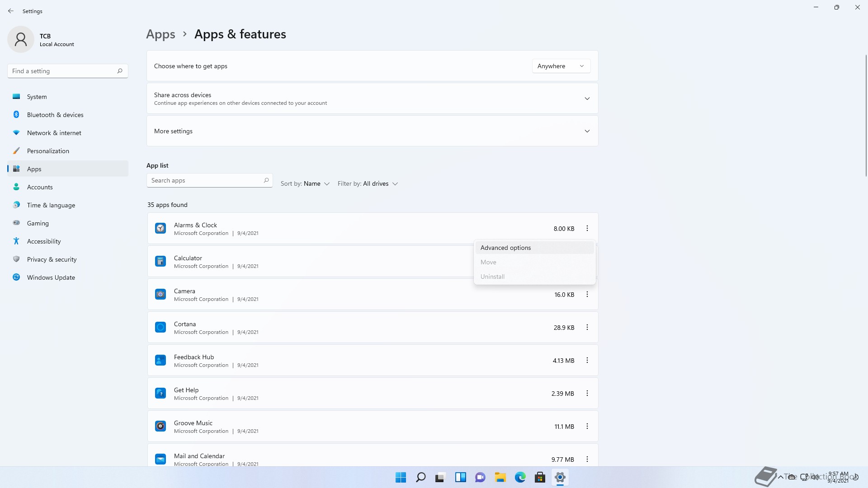
Task: Show hidden system tray icons chevron
Action: 780,477
